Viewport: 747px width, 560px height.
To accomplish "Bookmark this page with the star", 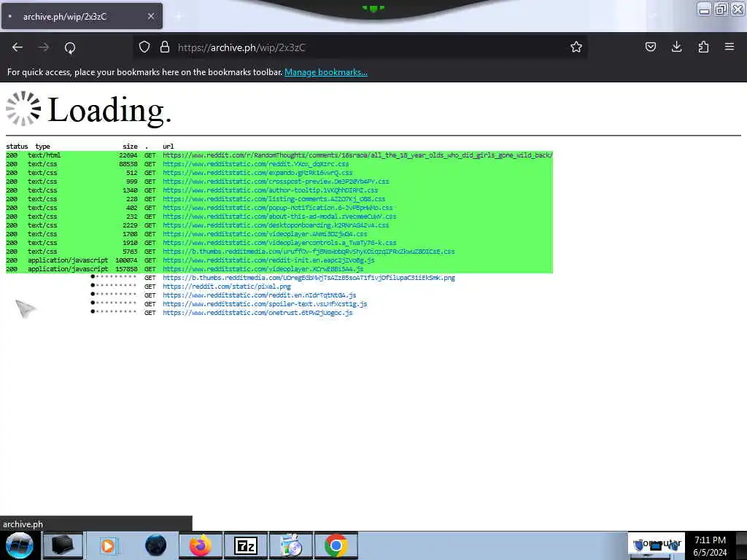I will pyautogui.click(x=576, y=47).
